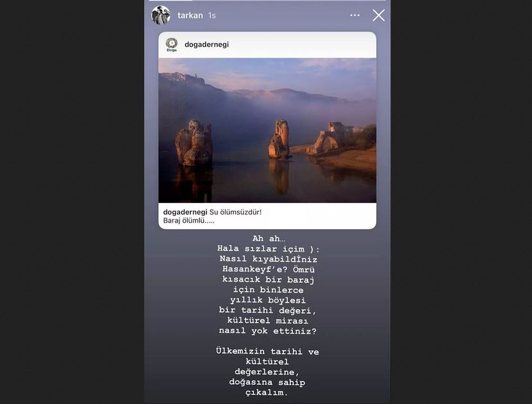Viewport: 532px width, 404px height.
Task: Open the three-dot story options menu
Action: 355,15
